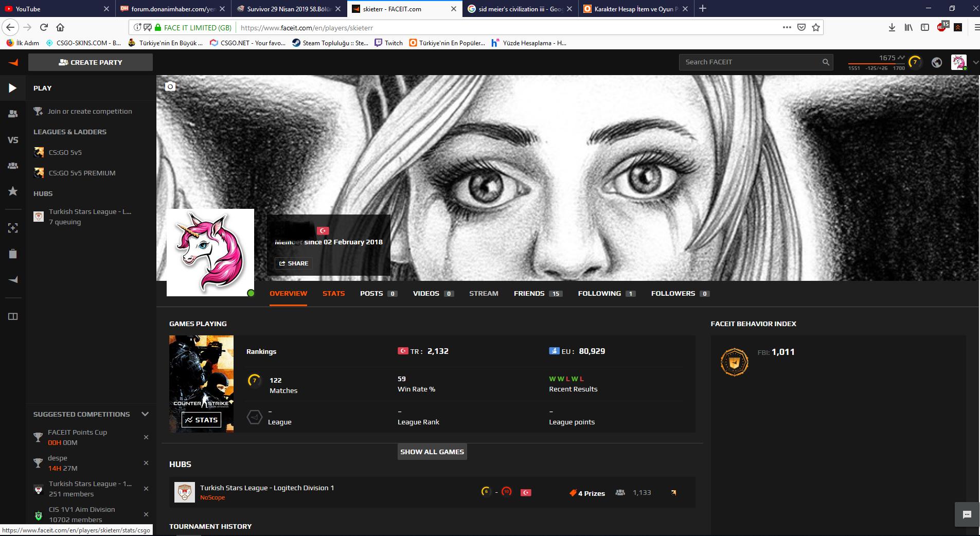Open the VS section in left sidebar

(x=13, y=140)
